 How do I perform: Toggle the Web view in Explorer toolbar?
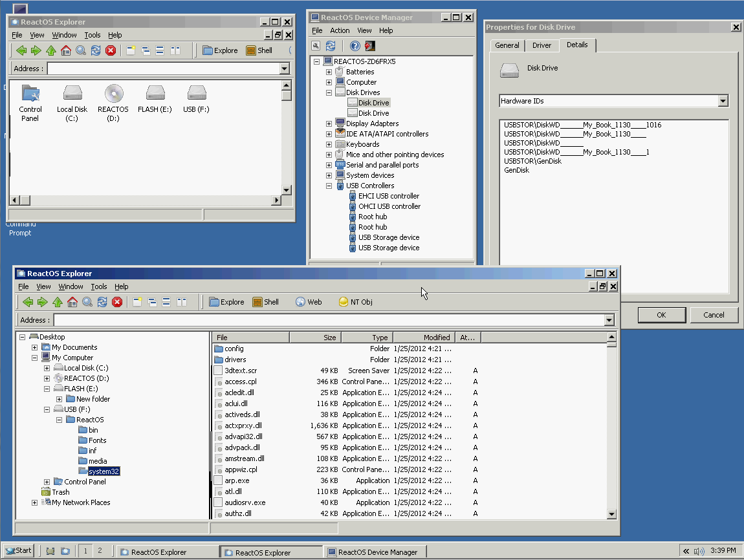309,301
